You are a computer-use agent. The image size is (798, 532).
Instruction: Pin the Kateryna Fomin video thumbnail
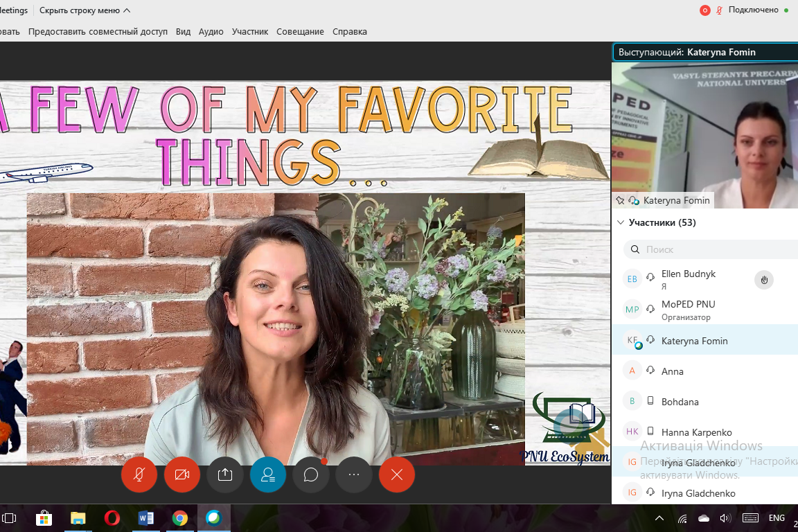pyautogui.click(x=621, y=200)
